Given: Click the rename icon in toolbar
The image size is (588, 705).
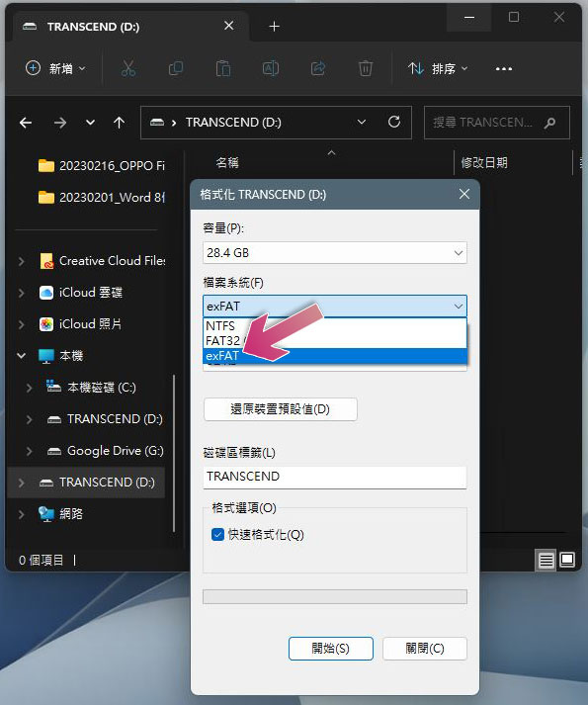Looking at the screenshot, I should (271, 69).
